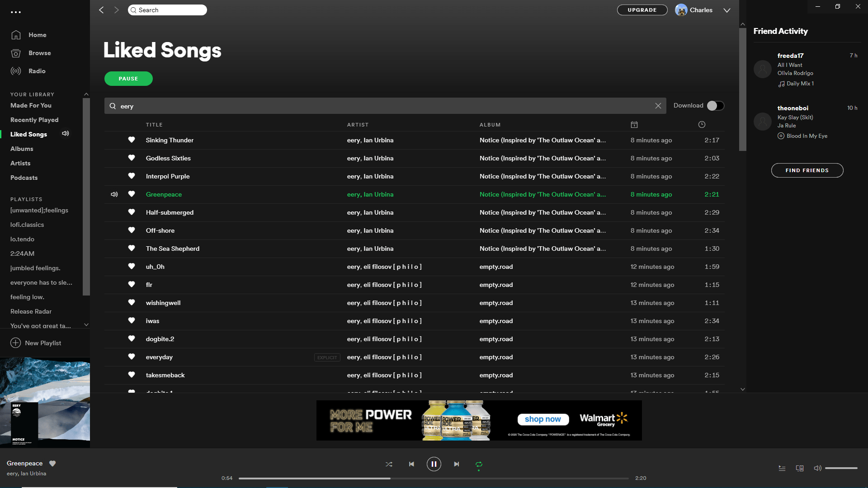The image size is (868, 488).
Task: Click the speaker icon beside Greenpeace row
Action: pyautogui.click(x=114, y=194)
